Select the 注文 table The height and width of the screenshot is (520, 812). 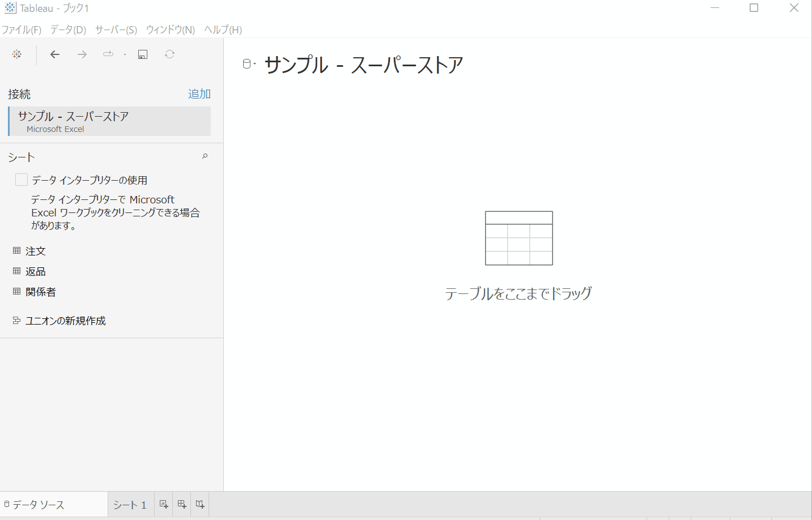(x=35, y=251)
